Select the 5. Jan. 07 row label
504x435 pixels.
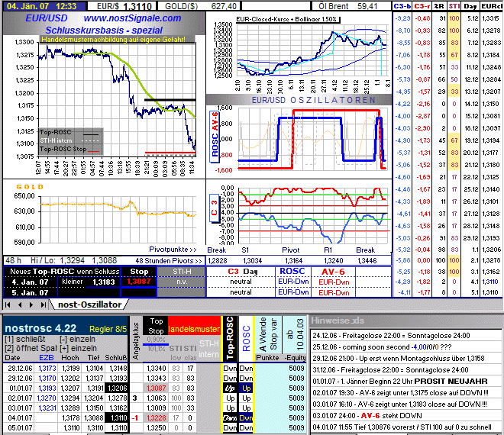pyautogui.click(x=30, y=293)
